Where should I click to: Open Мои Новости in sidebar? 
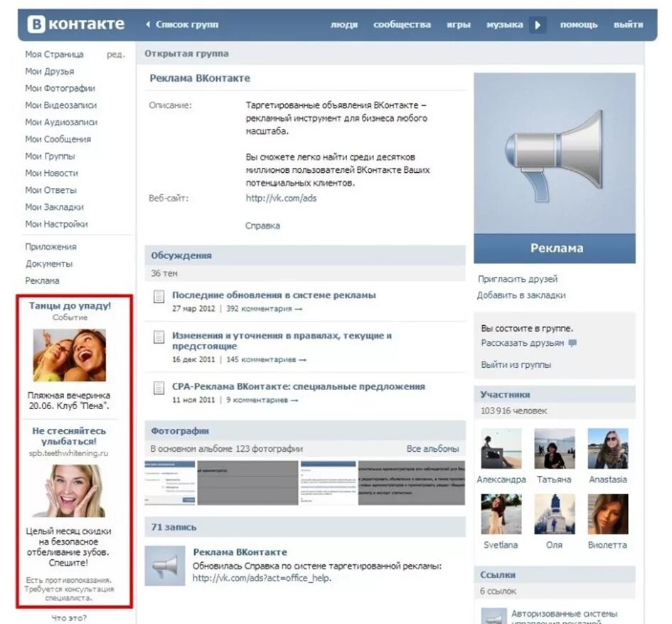tap(51, 173)
